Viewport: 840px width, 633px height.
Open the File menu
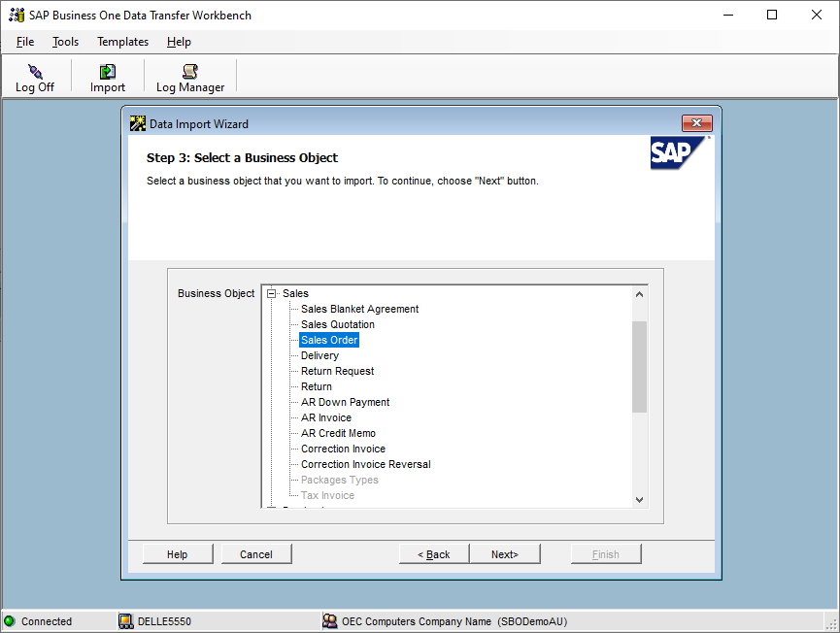25,42
